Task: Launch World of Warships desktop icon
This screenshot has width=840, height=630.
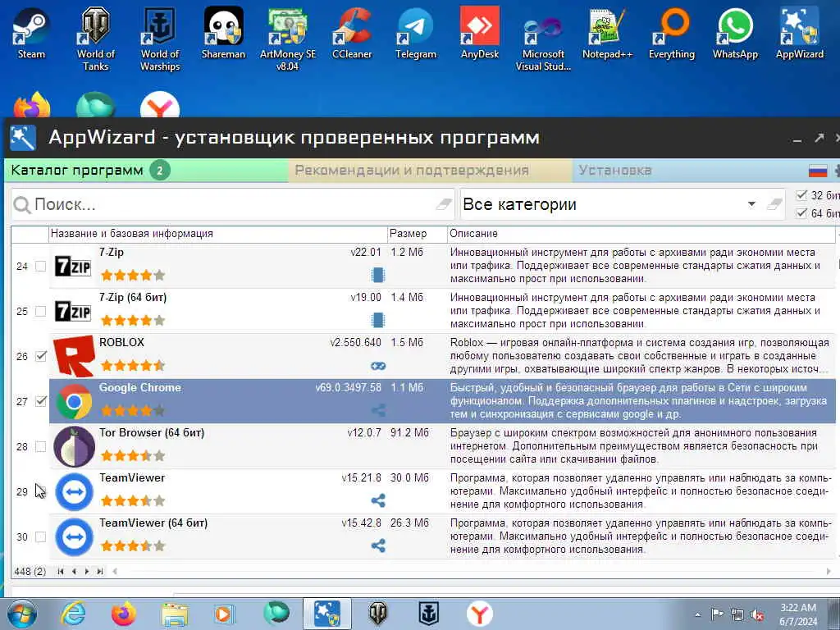Action: pos(160,39)
